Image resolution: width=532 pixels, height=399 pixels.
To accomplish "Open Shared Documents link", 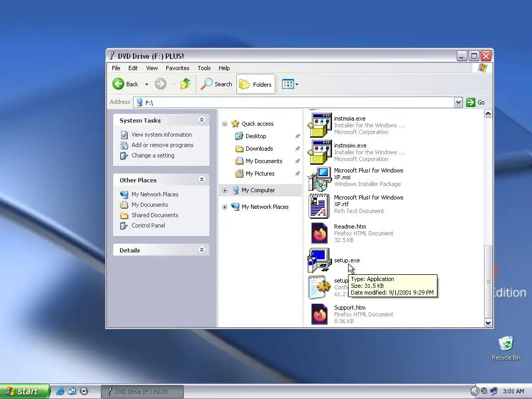I will [155, 215].
